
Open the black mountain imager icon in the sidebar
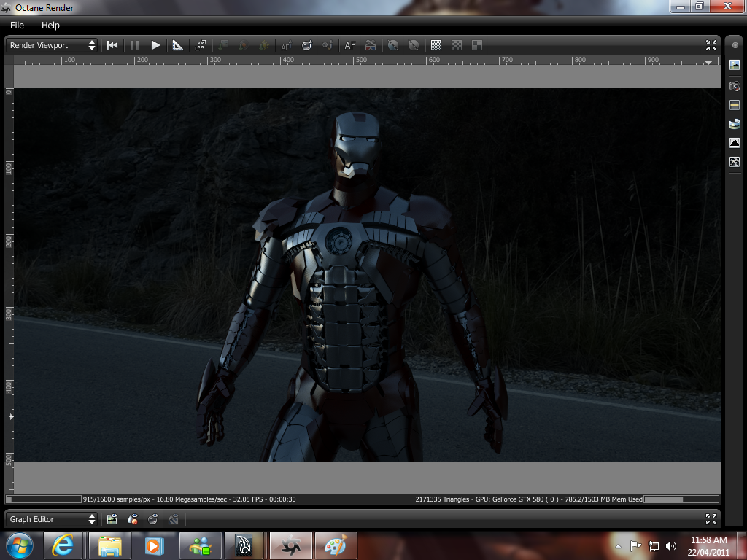pyautogui.click(x=735, y=142)
